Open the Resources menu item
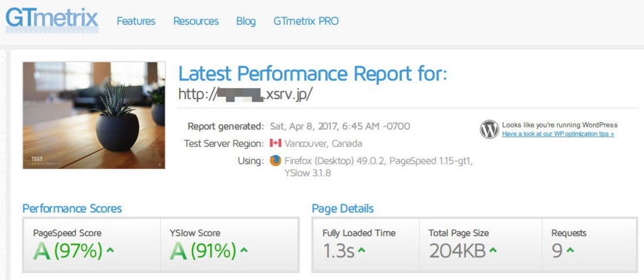This screenshot has width=644, height=280. click(x=196, y=21)
